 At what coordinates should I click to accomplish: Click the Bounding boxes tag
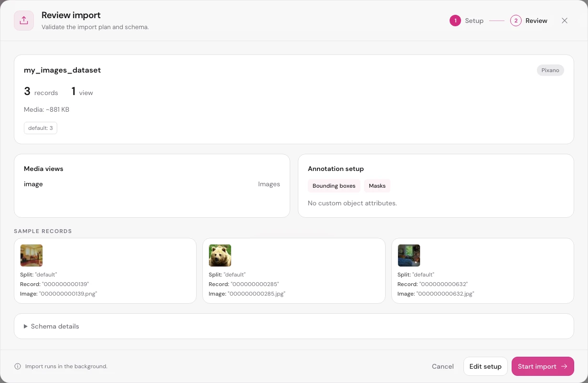pyautogui.click(x=334, y=186)
